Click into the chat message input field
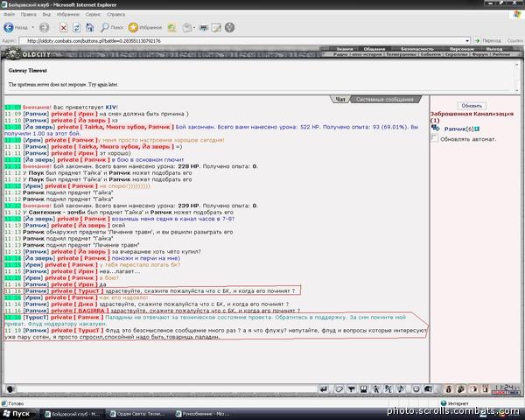The width and height of the screenshot is (525, 420). click(x=166, y=388)
